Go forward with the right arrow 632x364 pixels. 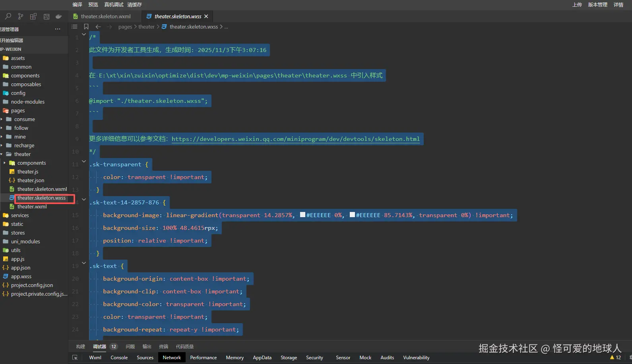(x=110, y=27)
